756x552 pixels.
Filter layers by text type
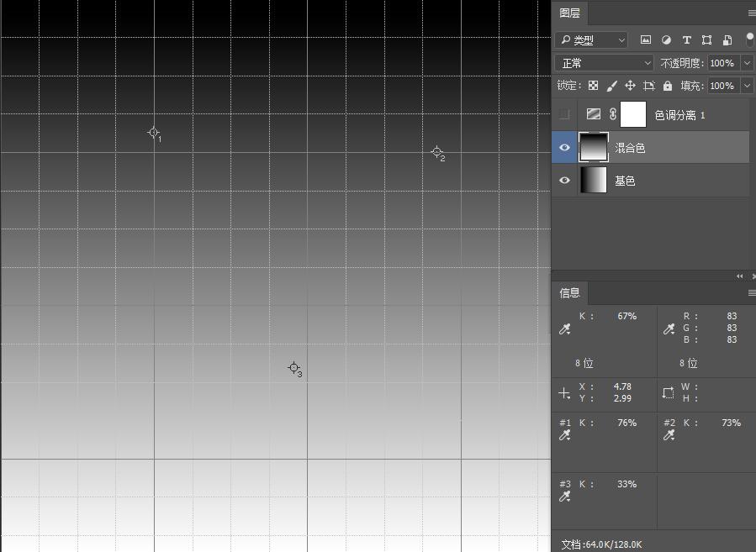pos(686,39)
